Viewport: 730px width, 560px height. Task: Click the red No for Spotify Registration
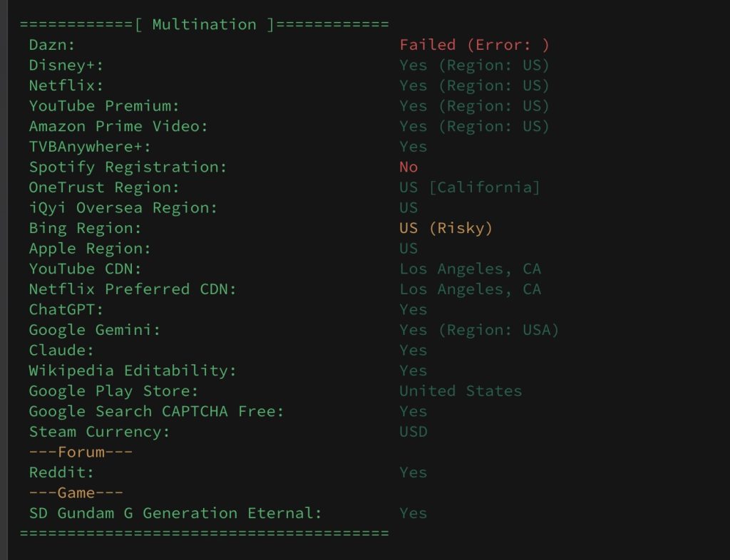coord(408,167)
